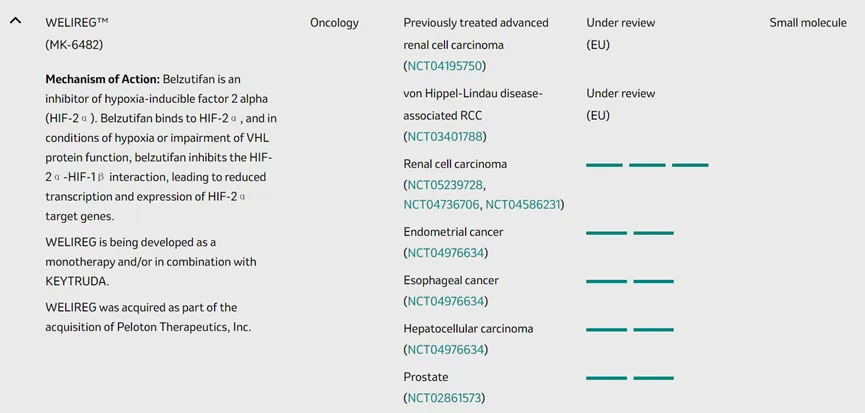This screenshot has height=413, width=865.
Task: Click the Esophageal cancer phase indicator bar
Action: click(629, 281)
